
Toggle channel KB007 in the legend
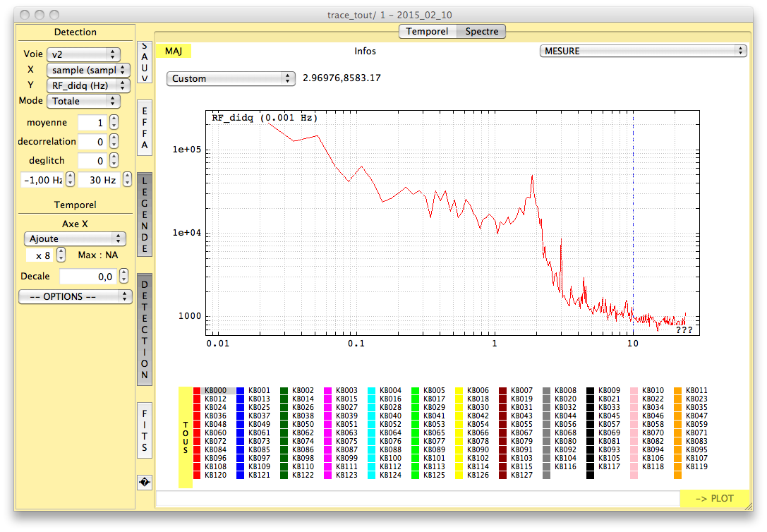click(521, 390)
